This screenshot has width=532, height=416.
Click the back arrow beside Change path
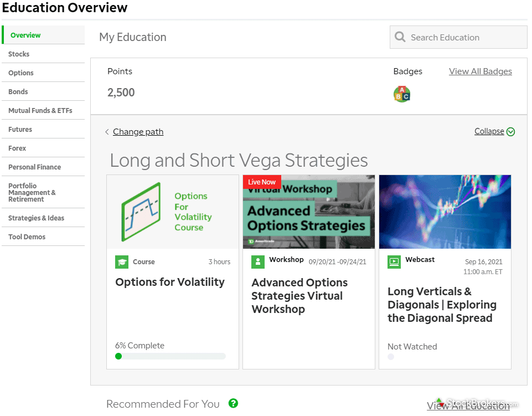[x=107, y=132]
